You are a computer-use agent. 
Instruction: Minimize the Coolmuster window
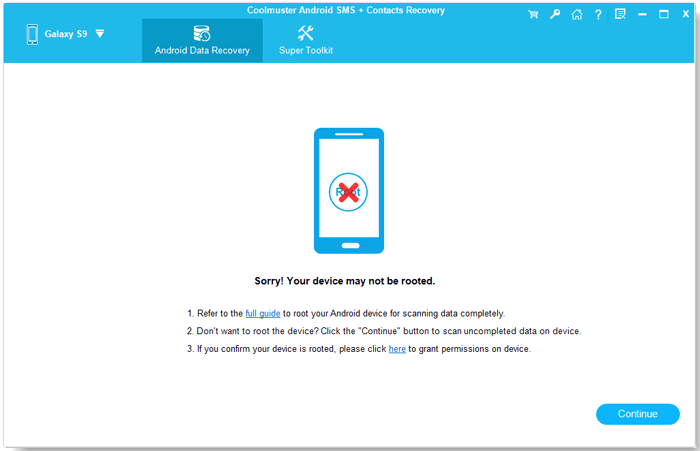pos(642,15)
